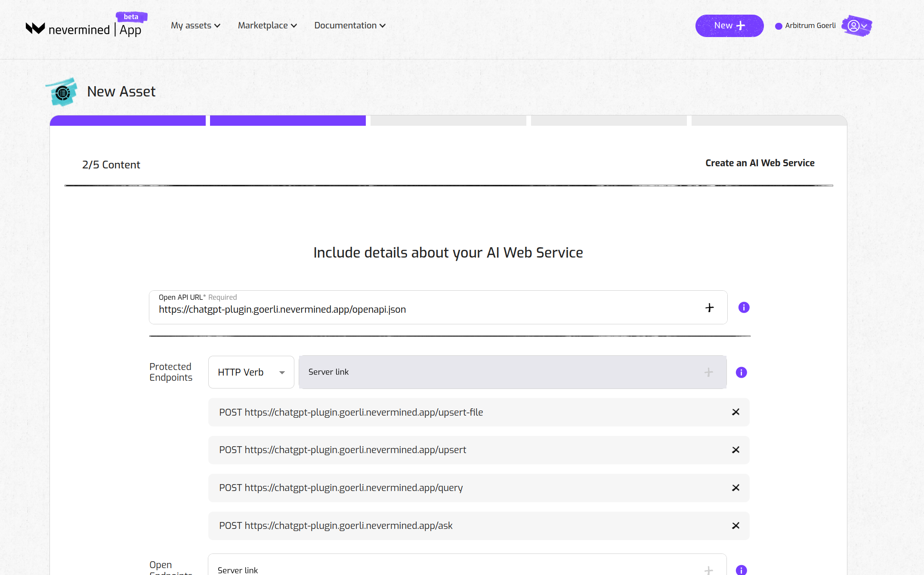Image resolution: width=924 pixels, height=575 pixels.
Task: Open the HTTP Verb dropdown
Action: point(251,372)
